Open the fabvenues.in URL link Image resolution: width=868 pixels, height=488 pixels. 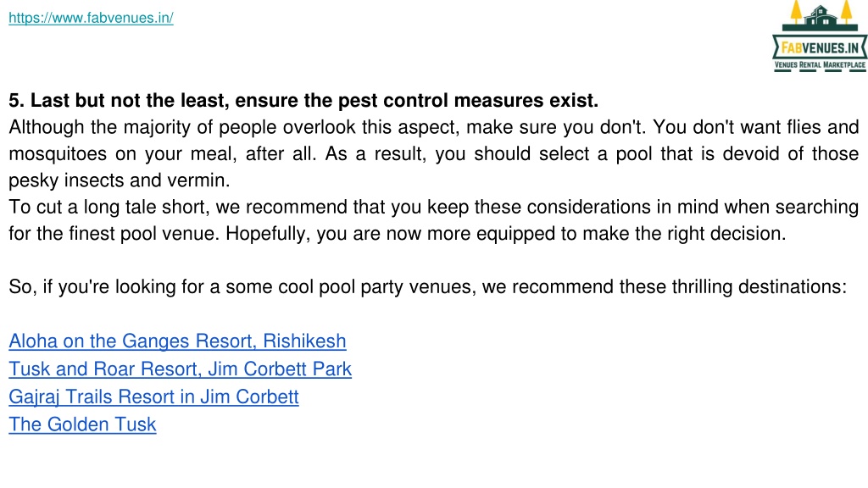[x=91, y=18]
